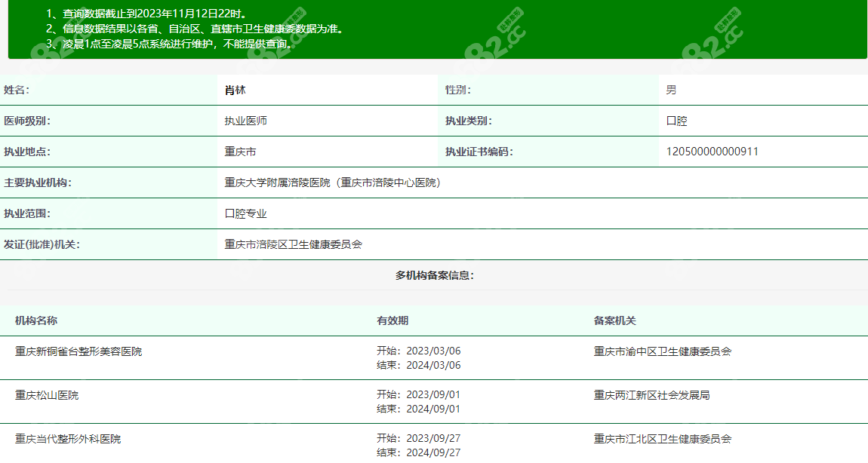868x463 pixels.
Task: Click the 执业地点 label
Action: click(27, 152)
